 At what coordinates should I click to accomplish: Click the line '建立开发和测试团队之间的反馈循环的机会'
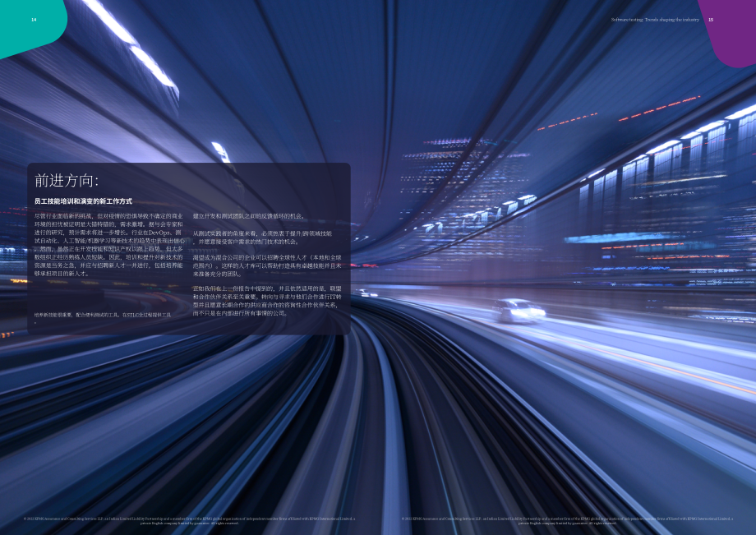tap(249, 216)
